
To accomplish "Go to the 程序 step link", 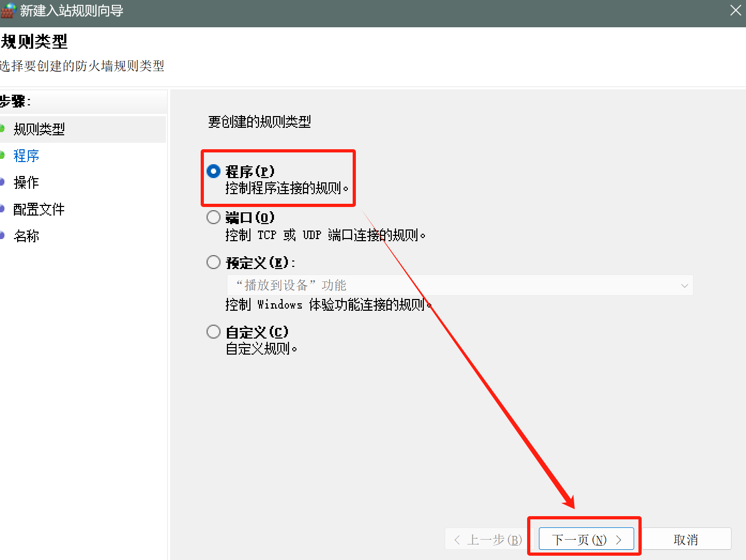I will [x=26, y=156].
